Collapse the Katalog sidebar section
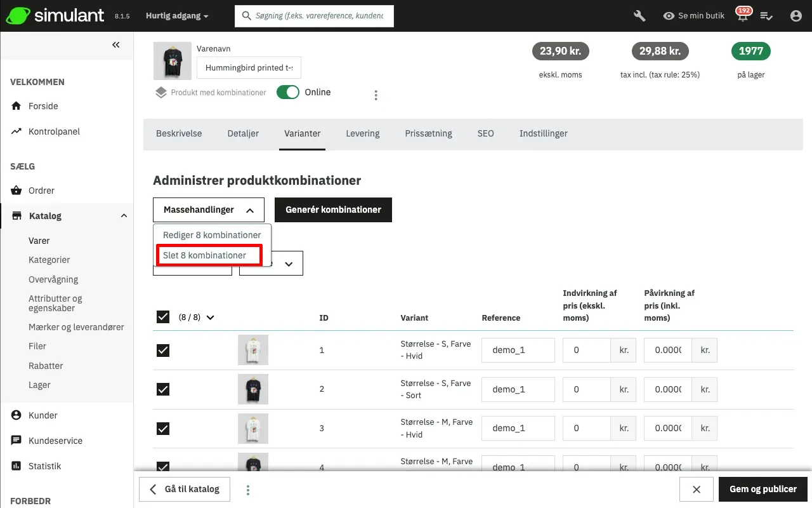 click(x=124, y=216)
